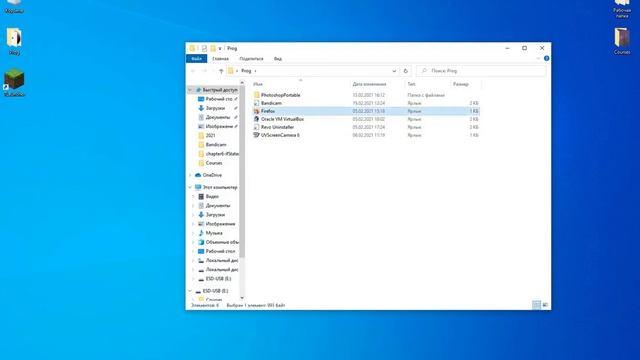Open the address bar history dropdown
Screen dimensions: 640x360
tap(394, 71)
